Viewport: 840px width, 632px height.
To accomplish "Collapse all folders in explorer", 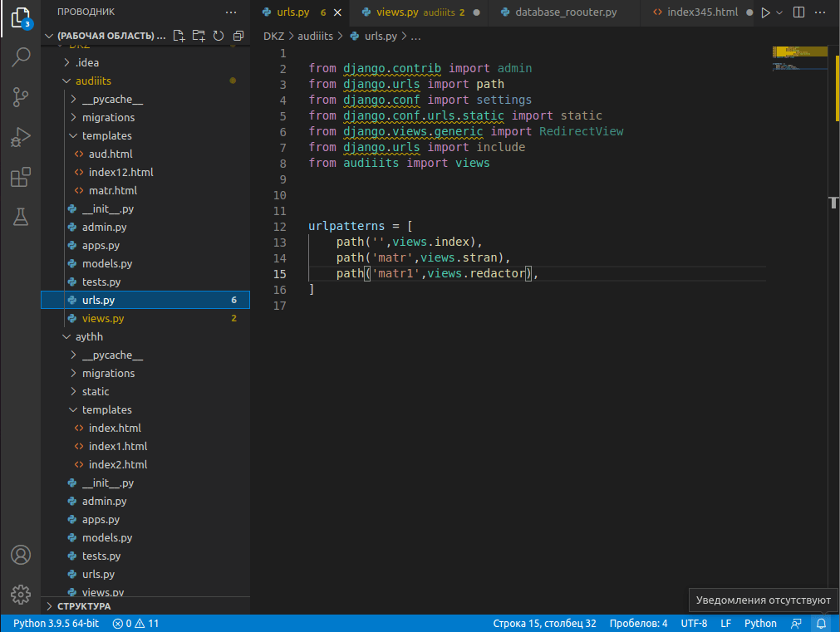I will point(238,36).
